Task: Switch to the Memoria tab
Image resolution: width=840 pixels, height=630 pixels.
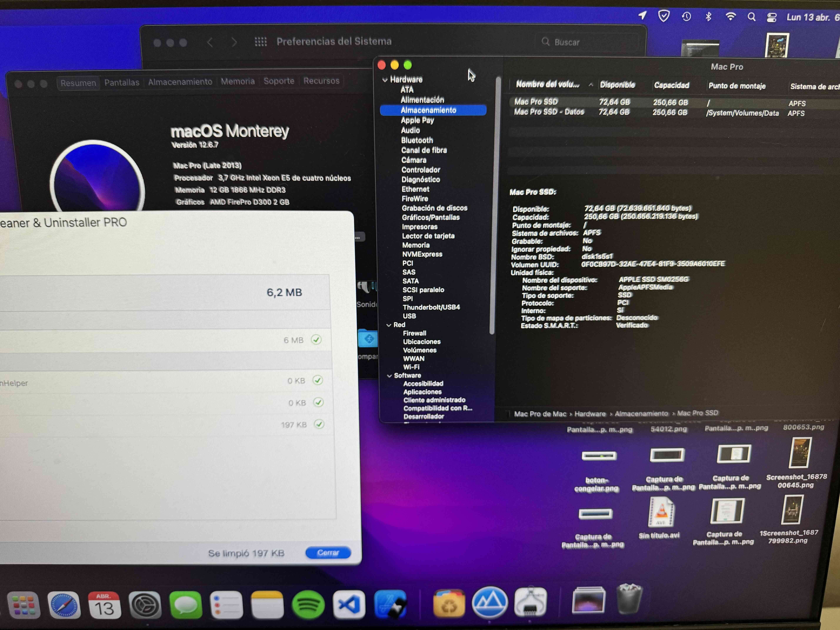Action: 238,81
